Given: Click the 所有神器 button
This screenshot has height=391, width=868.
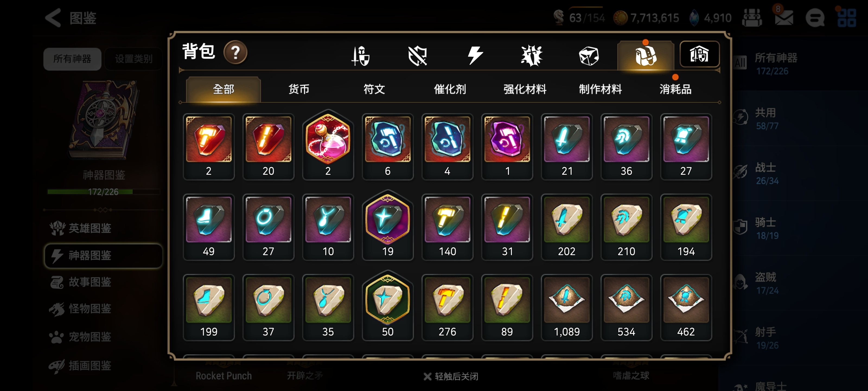Looking at the screenshot, I should pyautogui.click(x=72, y=59).
